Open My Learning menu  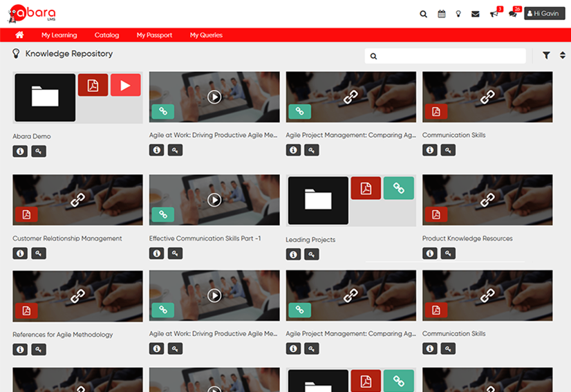click(x=59, y=35)
